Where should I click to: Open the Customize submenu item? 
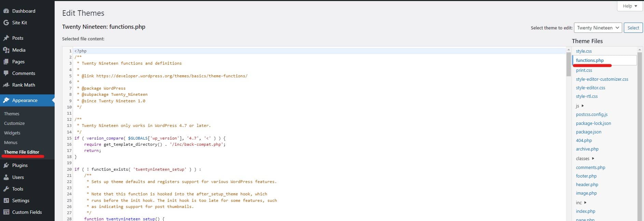click(x=14, y=123)
